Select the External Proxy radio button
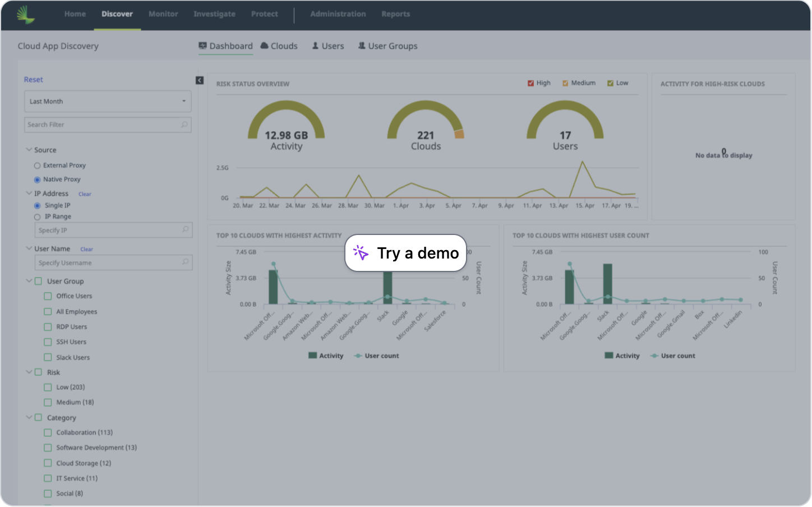 (36, 165)
